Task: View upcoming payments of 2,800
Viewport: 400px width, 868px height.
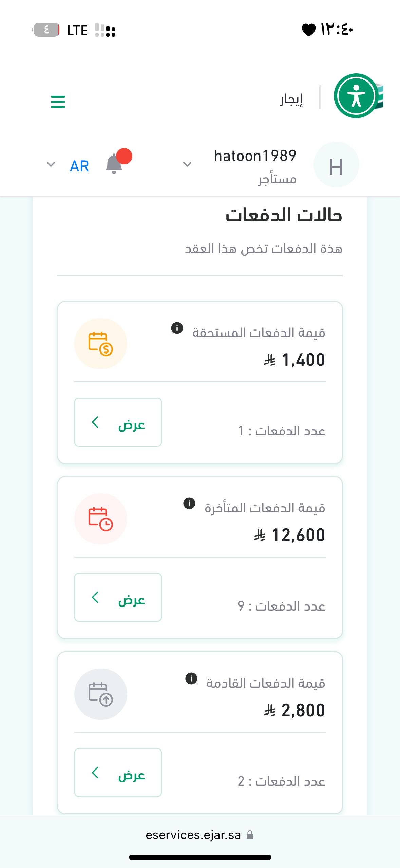Action: pyautogui.click(x=118, y=773)
